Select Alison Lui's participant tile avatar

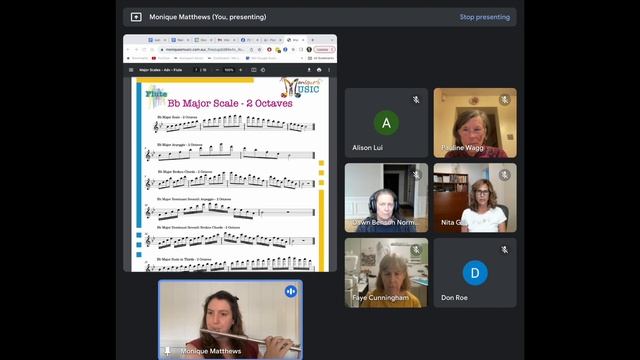[386, 123]
